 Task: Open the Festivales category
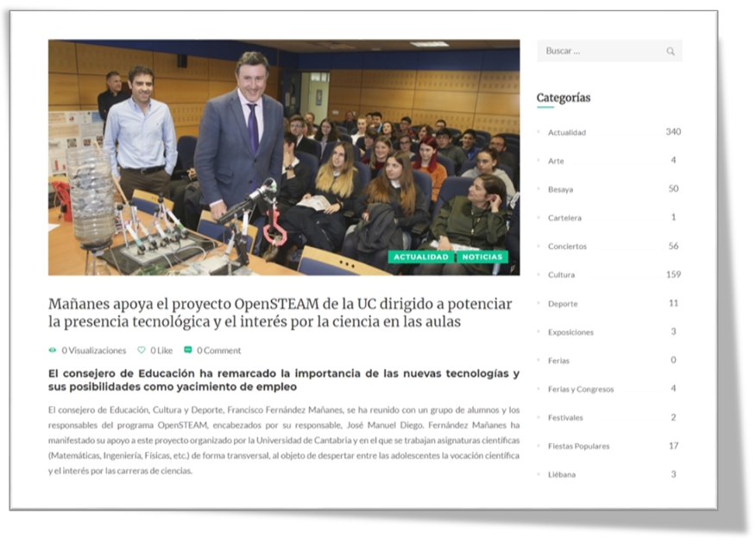tap(565, 417)
